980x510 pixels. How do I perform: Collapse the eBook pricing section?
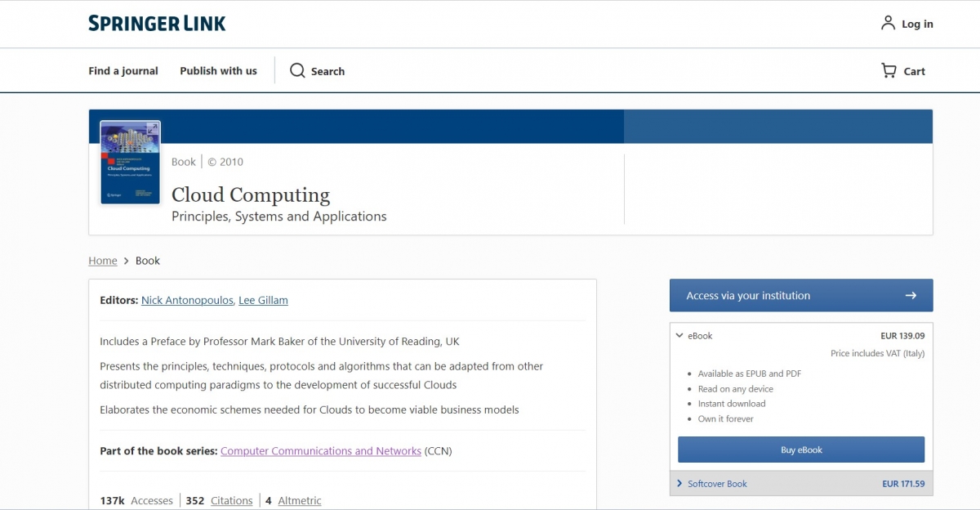[679, 335]
